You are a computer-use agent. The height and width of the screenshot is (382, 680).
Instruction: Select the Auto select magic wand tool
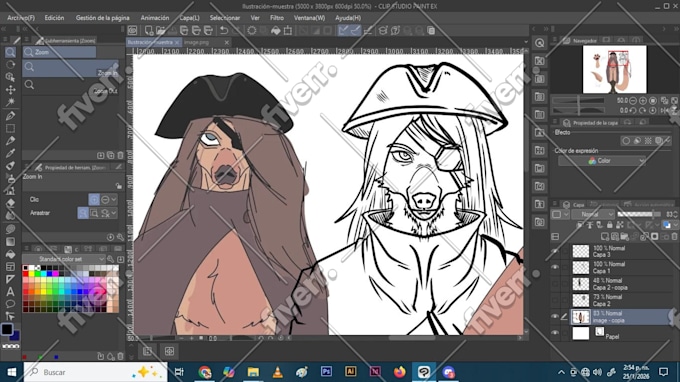10,102
